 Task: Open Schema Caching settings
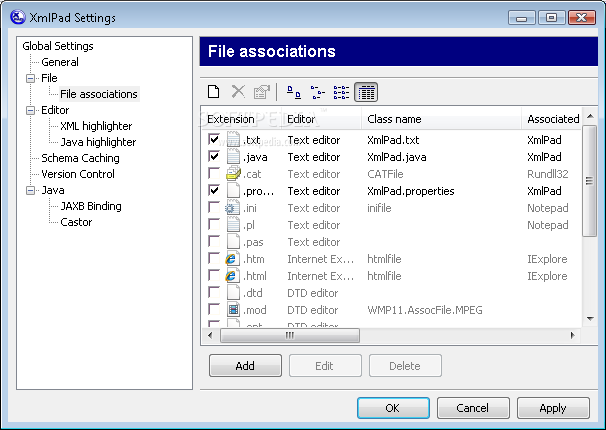point(80,158)
